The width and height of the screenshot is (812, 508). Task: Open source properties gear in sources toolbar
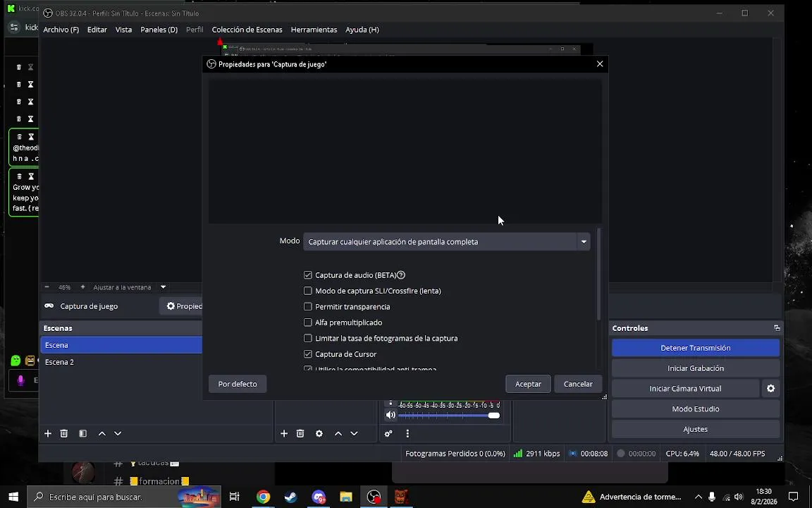click(319, 433)
